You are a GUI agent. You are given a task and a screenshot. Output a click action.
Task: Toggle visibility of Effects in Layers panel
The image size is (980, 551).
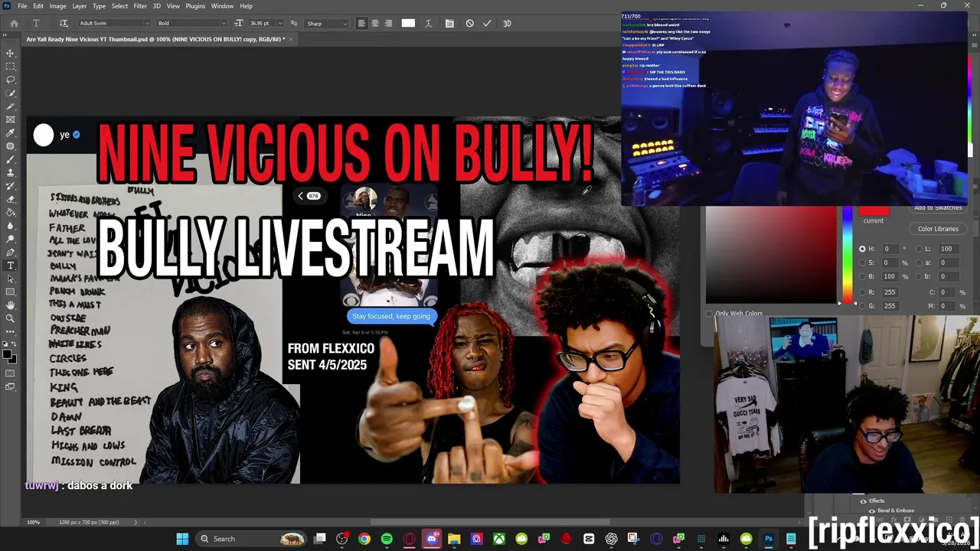pyautogui.click(x=863, y=501)
